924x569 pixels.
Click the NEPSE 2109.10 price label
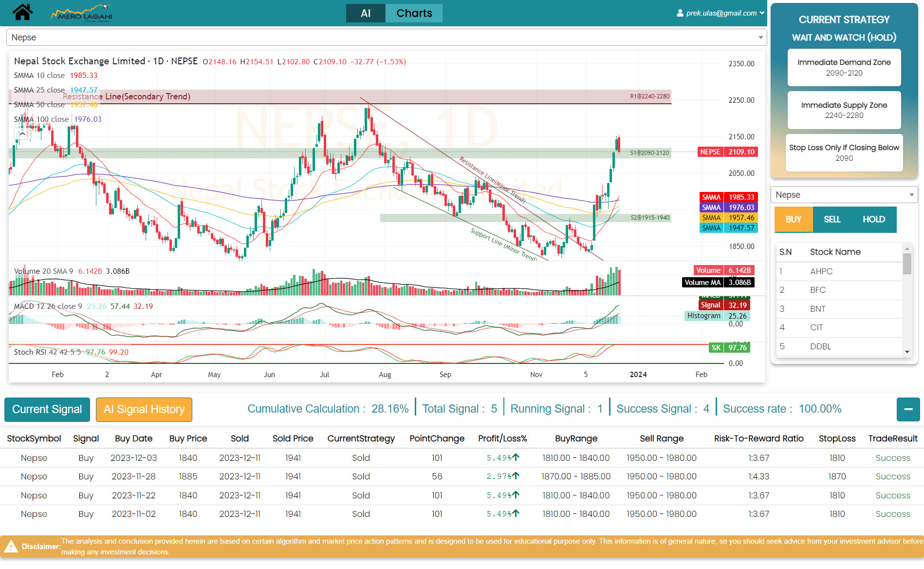click(x=727, y=152)
